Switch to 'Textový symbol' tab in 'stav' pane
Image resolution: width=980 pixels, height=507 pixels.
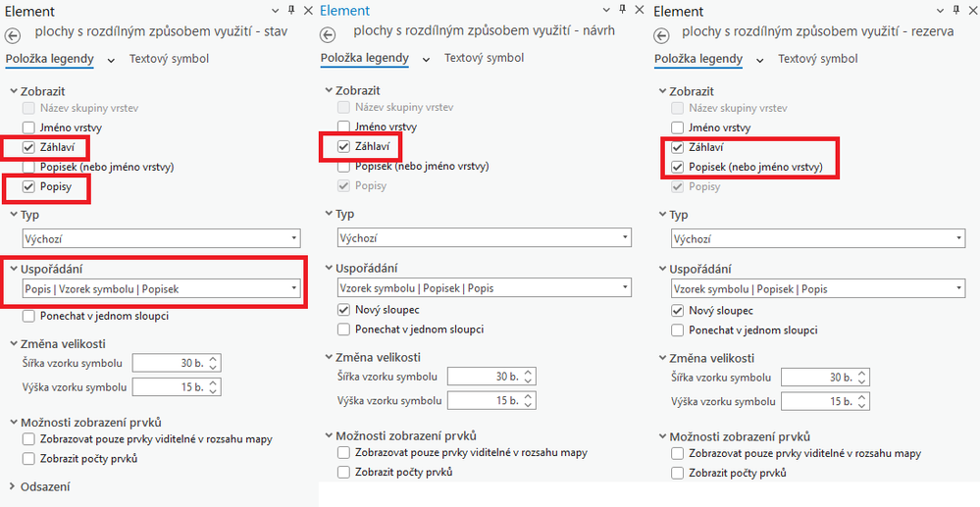point(169,59)
